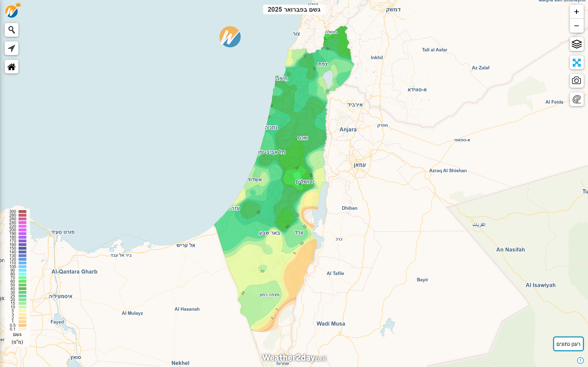Enter fullscreen map mode
The width and height of the screenshot is (588, 367).
(576, 63)
